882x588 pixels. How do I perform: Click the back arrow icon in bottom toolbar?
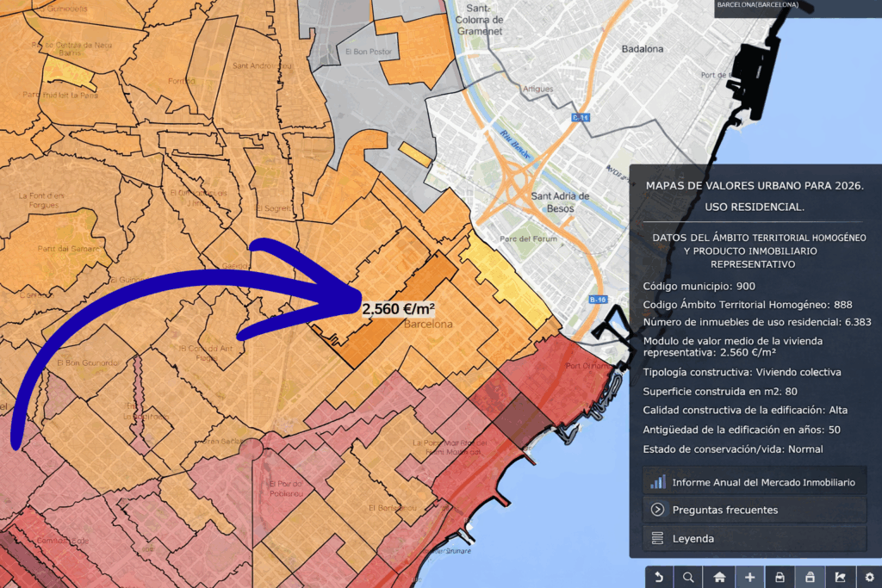click(x=659, y=577)
